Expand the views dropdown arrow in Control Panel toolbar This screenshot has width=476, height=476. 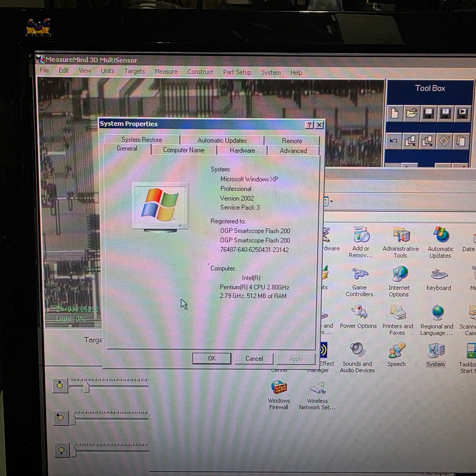coord(331,201)
